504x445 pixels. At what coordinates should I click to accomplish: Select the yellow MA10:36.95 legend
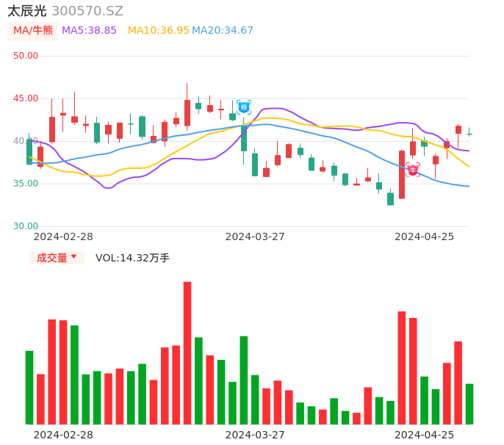[x=159, y=31]
